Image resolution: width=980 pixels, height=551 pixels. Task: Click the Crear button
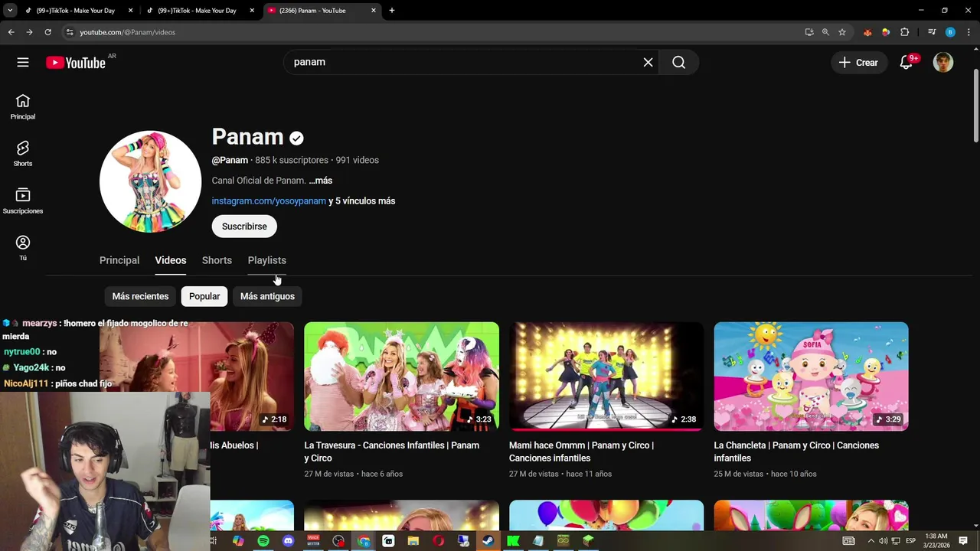[x=859, y=63]
